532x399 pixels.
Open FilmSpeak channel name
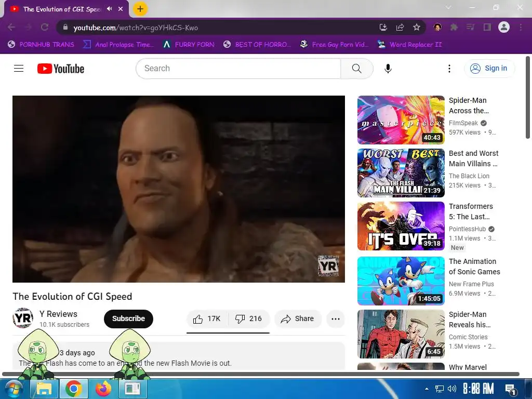point(463,123)
